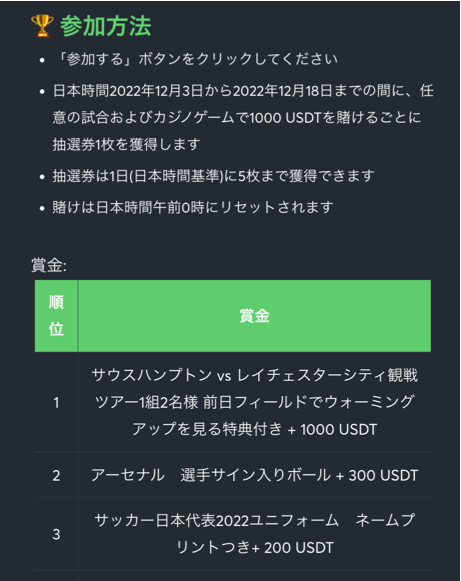Click the 賞金 green column header
Viewport: 461px width, 581px height.
tap(254, 316)
